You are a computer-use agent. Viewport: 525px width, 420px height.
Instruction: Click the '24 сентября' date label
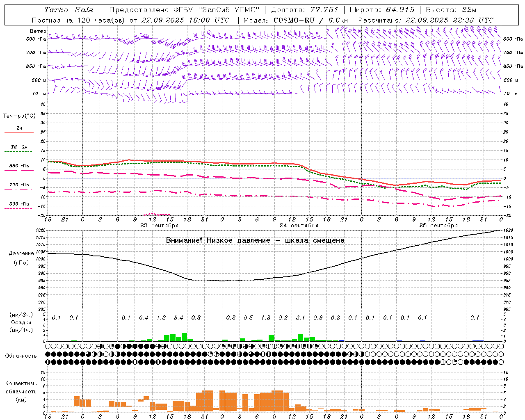coord(299,225)
